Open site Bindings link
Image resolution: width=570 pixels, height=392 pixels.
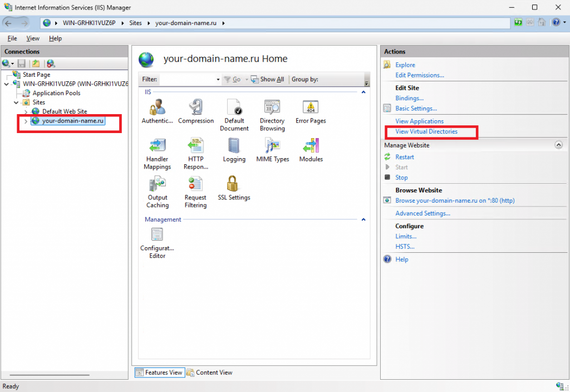click(x=409, y=98)
